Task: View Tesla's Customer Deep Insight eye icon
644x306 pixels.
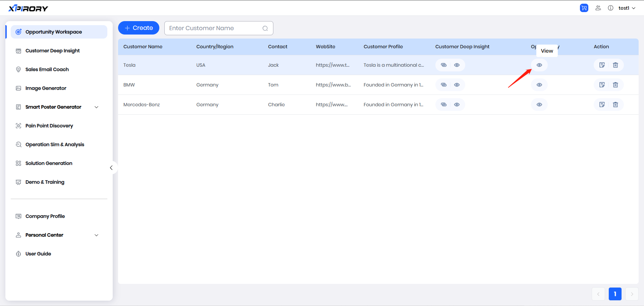Action: (x=457, y=65)
